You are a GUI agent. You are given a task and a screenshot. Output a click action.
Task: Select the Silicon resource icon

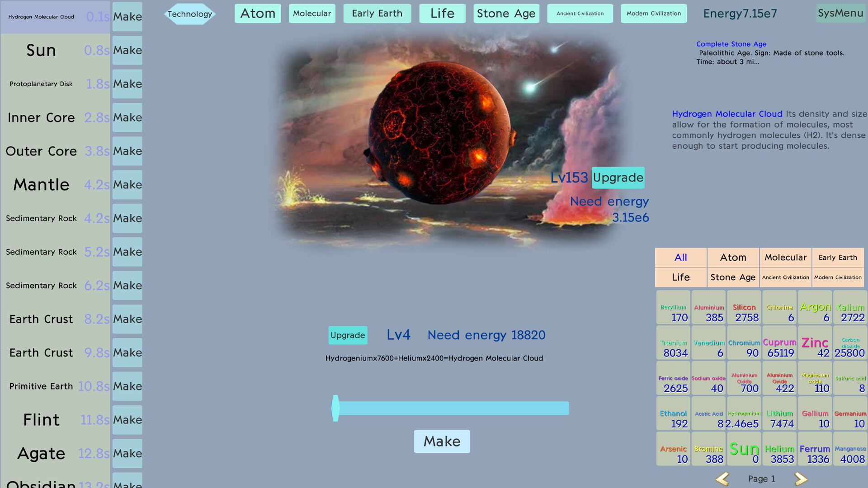[x=744, y=307]
